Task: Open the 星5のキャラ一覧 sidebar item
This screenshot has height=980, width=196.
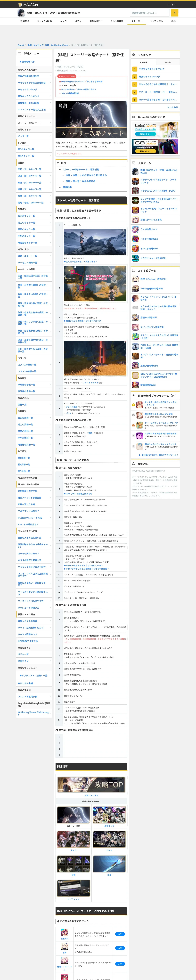Action: 34,149
